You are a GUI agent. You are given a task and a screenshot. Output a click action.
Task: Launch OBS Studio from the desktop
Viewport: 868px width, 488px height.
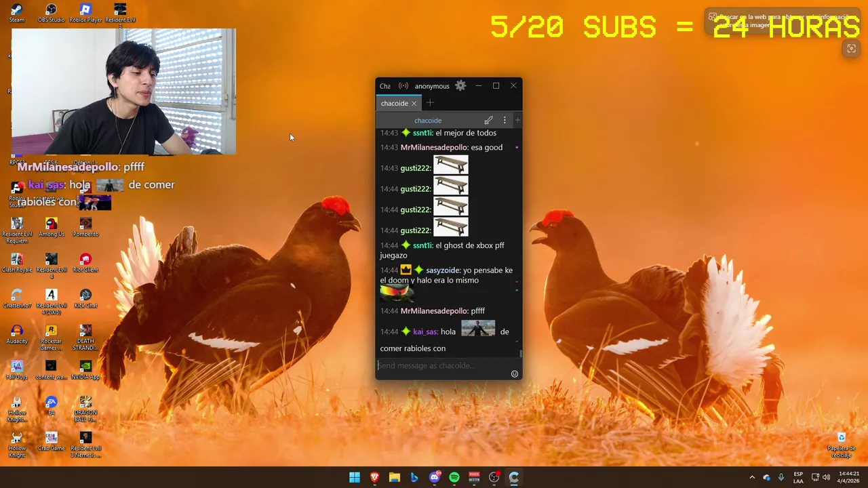(x=51, y=13)
